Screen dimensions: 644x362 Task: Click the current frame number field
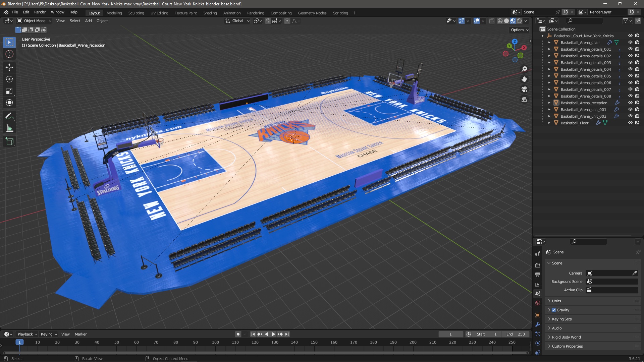pos(450,334)
